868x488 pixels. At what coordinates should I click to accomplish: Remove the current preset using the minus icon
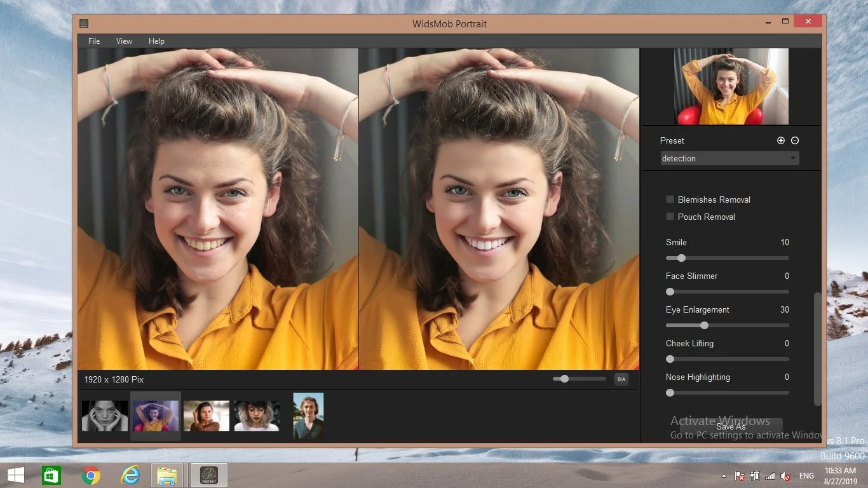(795, 140)
